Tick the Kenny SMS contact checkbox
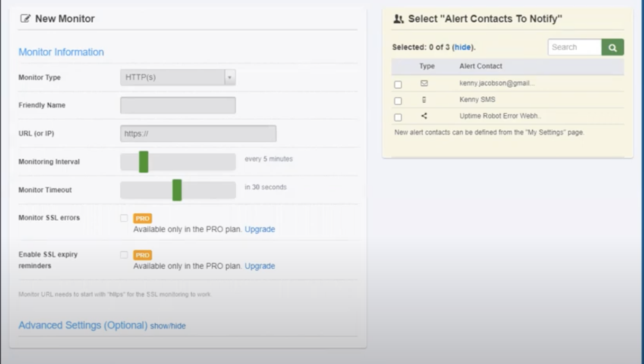The image size is (644, 364). click(x=398, y=101)
